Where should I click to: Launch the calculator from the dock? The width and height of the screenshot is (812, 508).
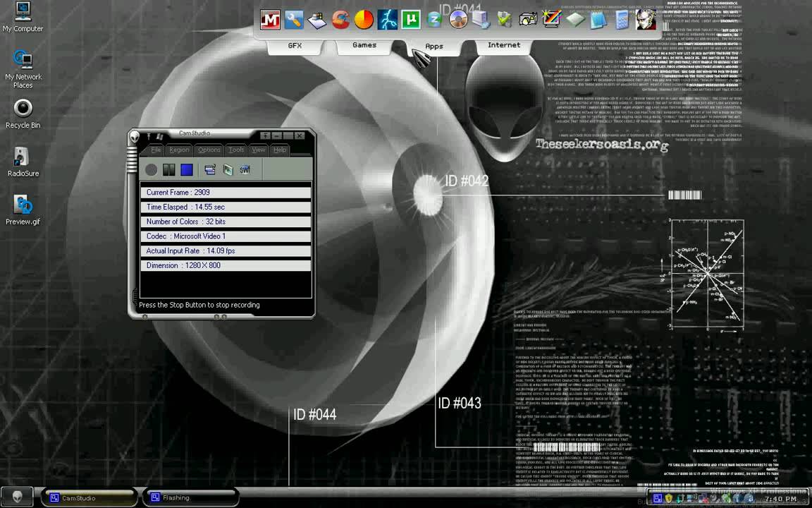622,20
